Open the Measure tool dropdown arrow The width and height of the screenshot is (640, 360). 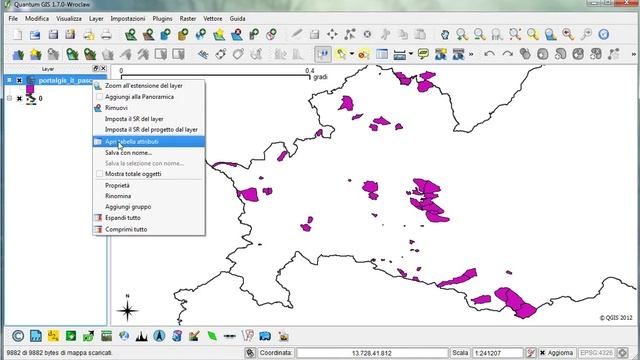(x=411, y=54)
